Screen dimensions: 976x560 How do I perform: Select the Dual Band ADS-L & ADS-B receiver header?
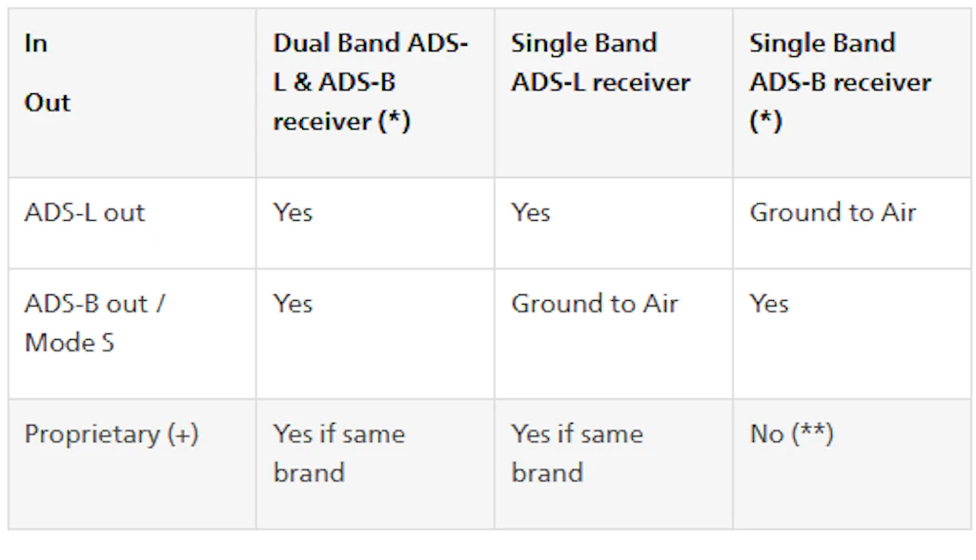coord(370,82)
